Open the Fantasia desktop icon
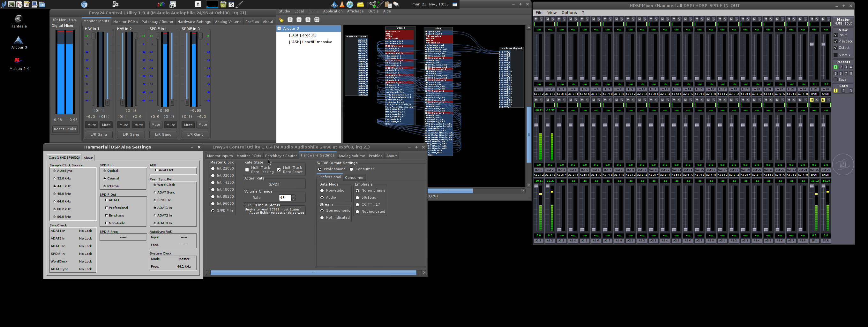Image resolution: width=868 pixels, height=327 pixels. coord(19,19)
